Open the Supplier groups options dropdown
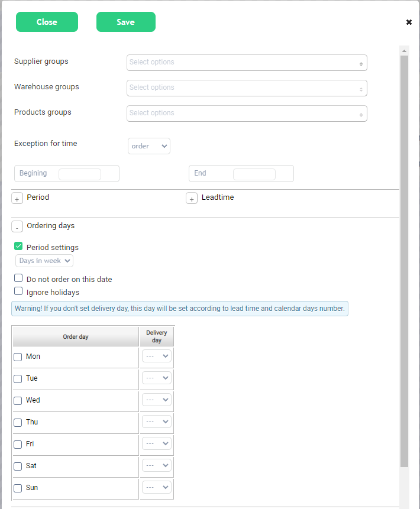The height and width of the screenshot is (509, 420). 247,63
